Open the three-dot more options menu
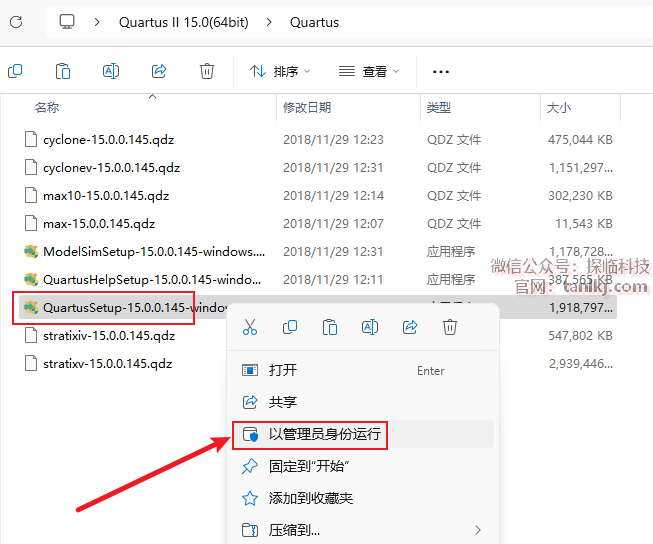This screenshot has height=544, width=653. tap(441, 72)
